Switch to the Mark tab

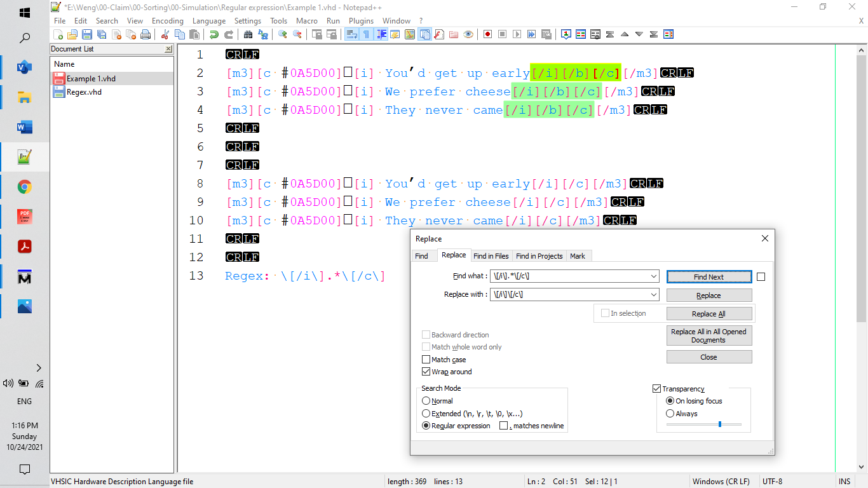pos(578,255)
